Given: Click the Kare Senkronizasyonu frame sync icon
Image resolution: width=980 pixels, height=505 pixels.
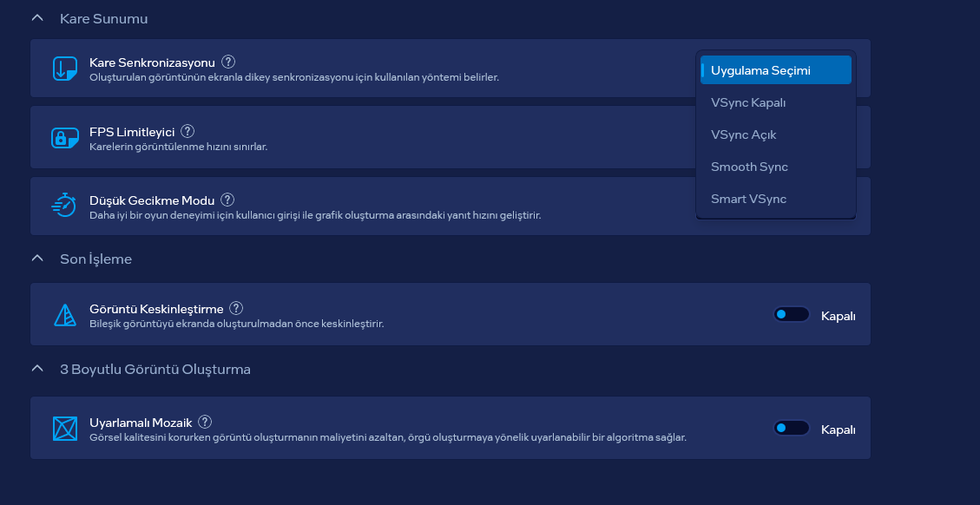Looking at the screenshot, I should coord(65,69).
